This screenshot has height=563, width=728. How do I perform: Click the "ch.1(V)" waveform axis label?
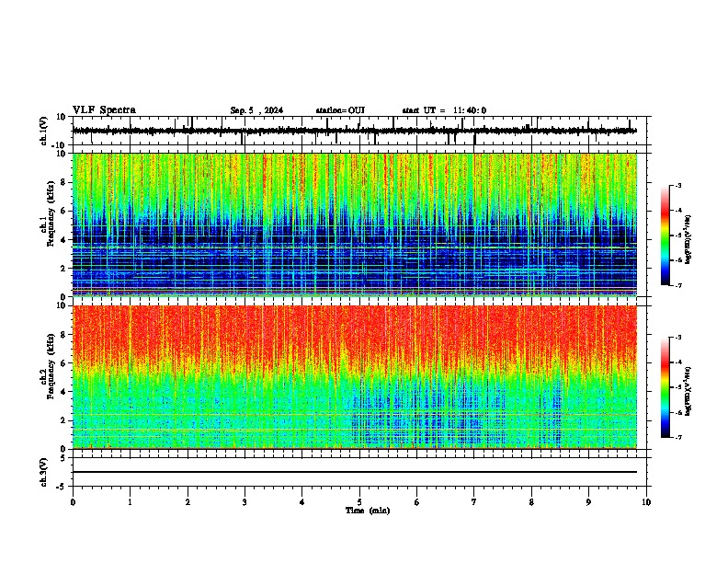tap(44, 131)
